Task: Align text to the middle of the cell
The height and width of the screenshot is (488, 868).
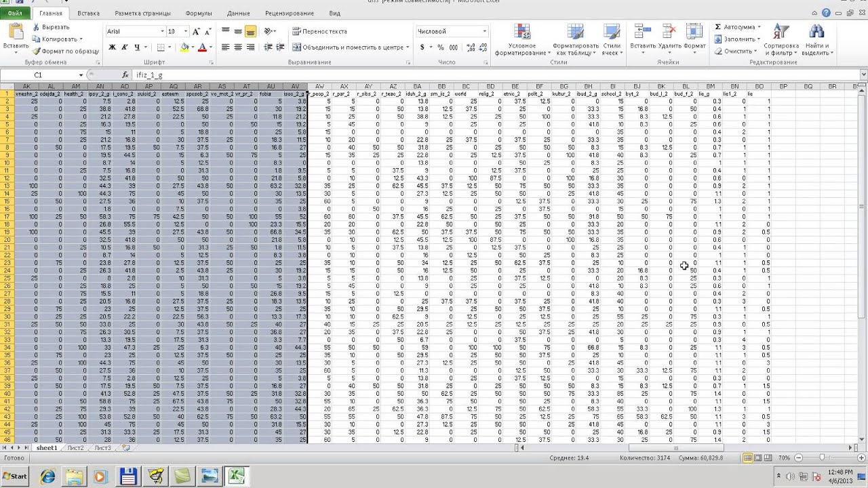Action: click(238, 32)
